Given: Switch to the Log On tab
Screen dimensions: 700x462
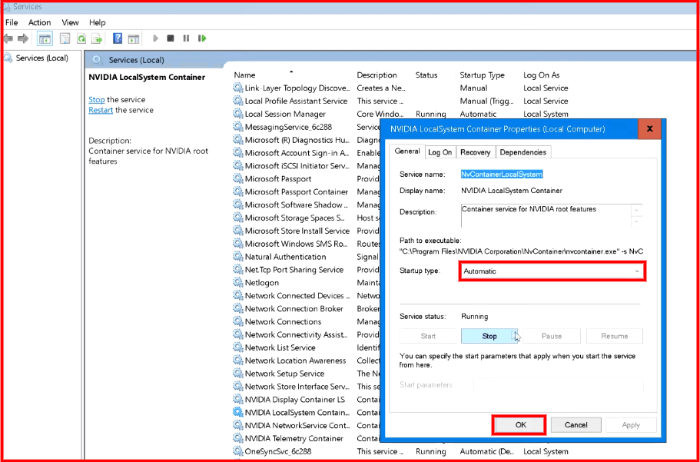Looking at the screenshot, I should point(440,152).
